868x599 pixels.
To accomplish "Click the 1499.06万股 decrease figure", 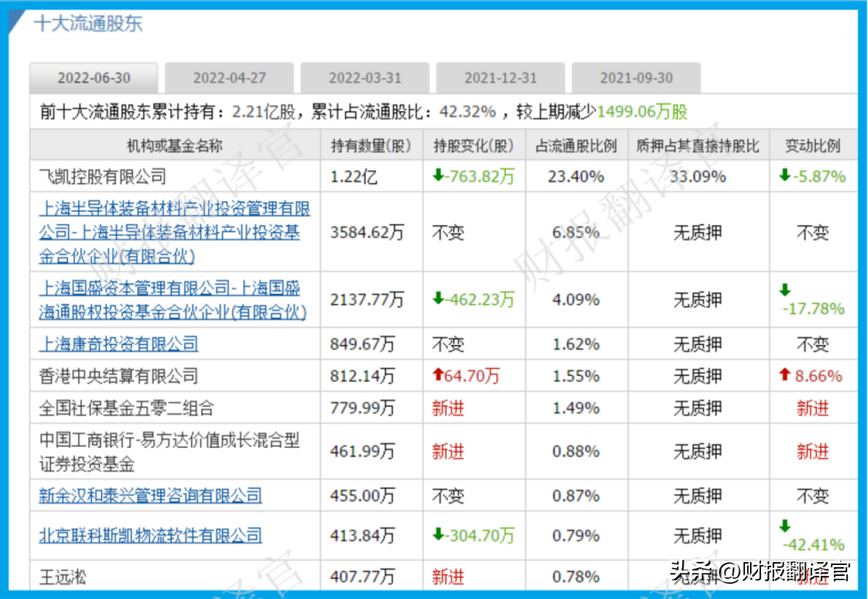I will click(642, 112).
